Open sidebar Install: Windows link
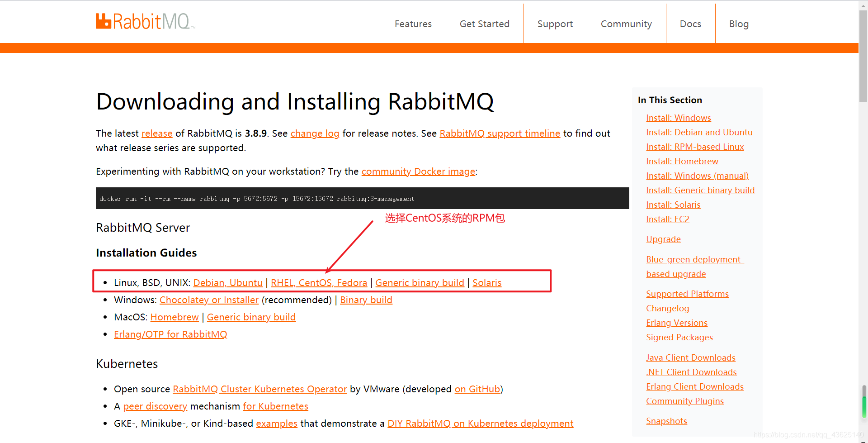This screenshot has width=868, height=443. point(678,118)
